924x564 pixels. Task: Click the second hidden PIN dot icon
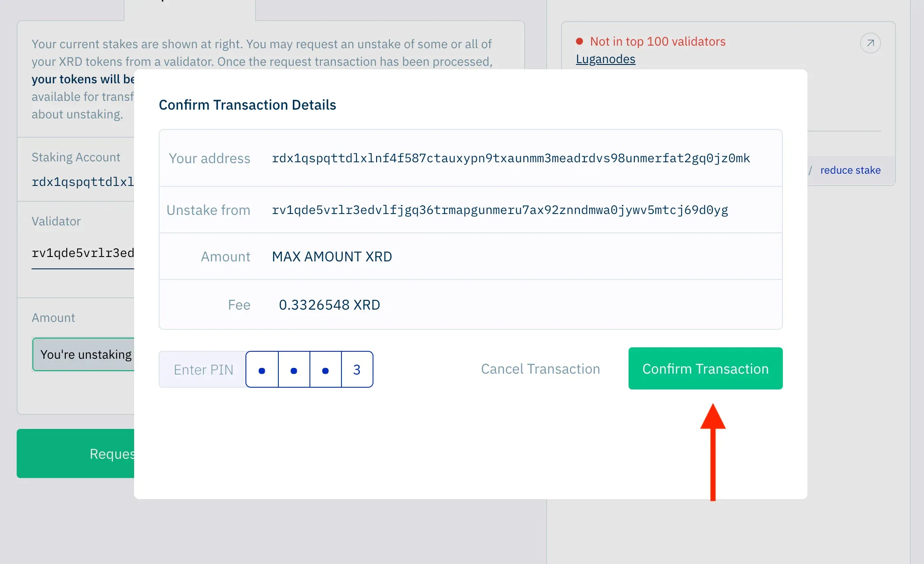294,370
